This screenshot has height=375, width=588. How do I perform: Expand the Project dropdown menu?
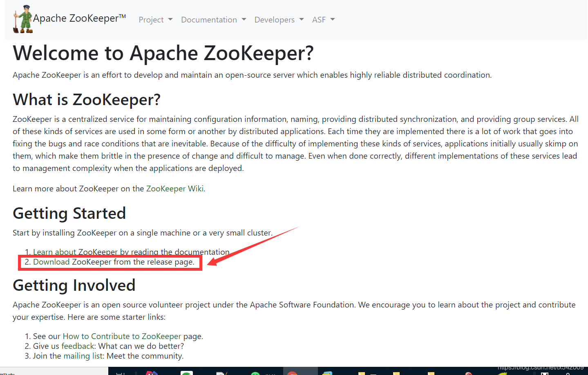coord(156,20)
